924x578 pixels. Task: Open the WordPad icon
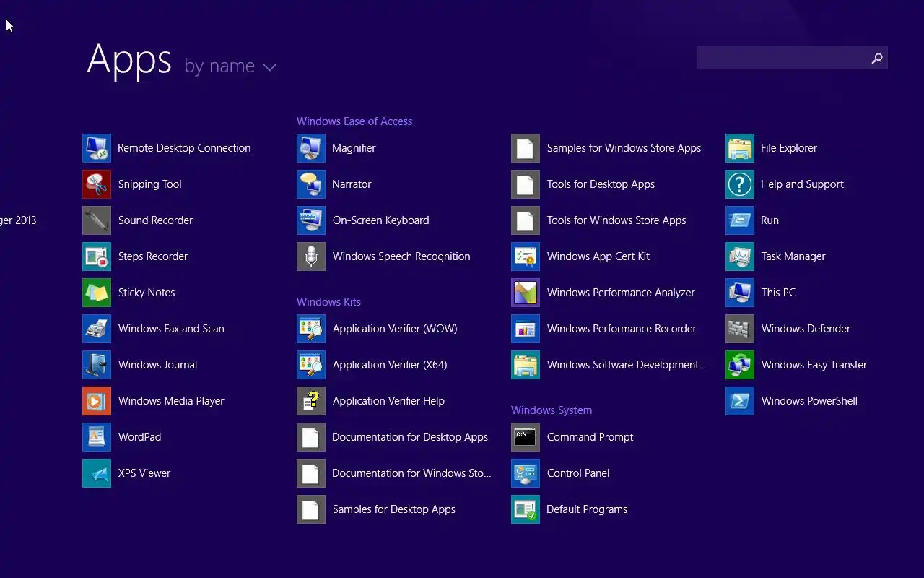97,437
